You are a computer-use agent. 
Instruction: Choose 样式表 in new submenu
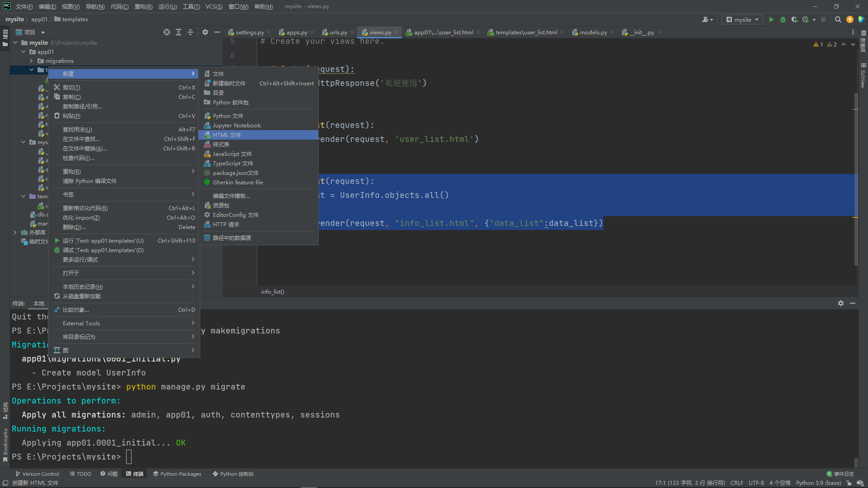pyautogui.click(x=258, y=144)
